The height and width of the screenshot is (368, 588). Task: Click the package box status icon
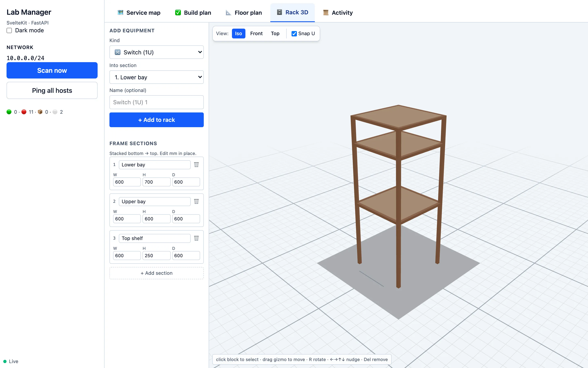pos(40,112)
